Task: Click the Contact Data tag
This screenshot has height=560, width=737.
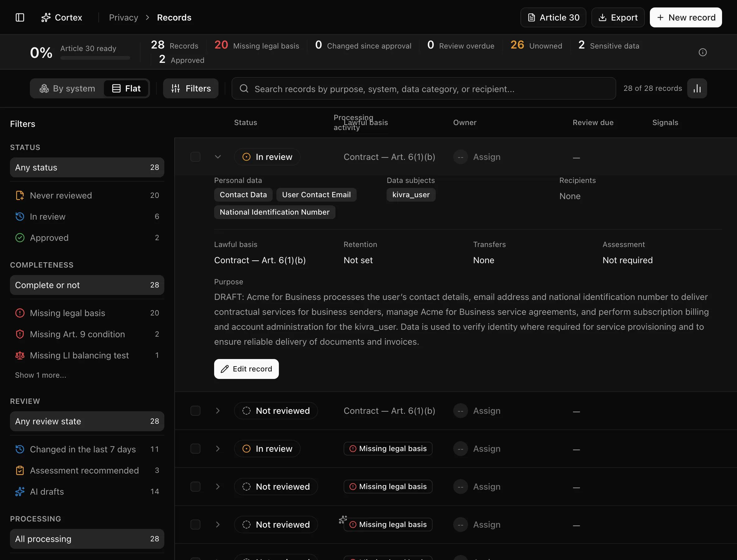Action: tap(243, 195)
